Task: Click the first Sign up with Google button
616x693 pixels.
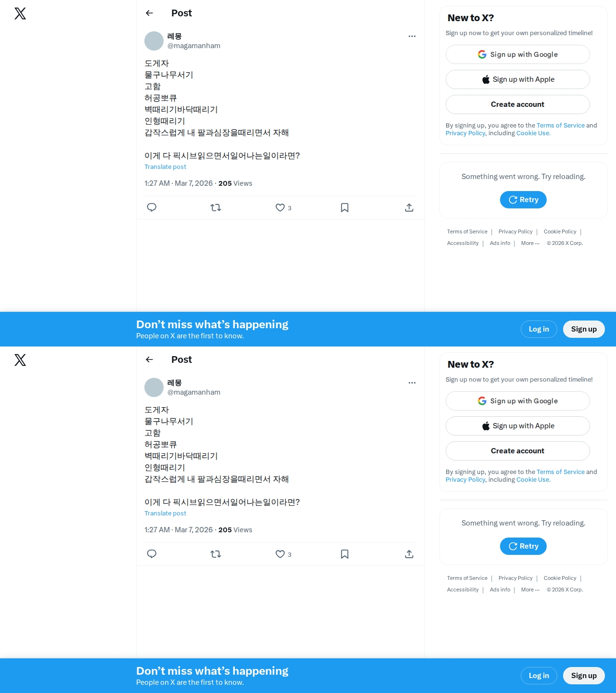Action: tap(518, 54)
